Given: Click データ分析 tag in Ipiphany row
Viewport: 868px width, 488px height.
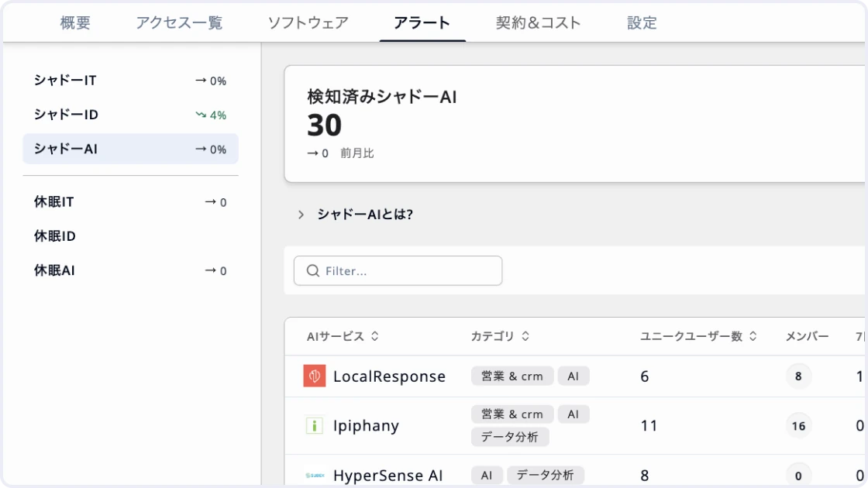Looking at the screenshot, I should (x=510, y=437).
